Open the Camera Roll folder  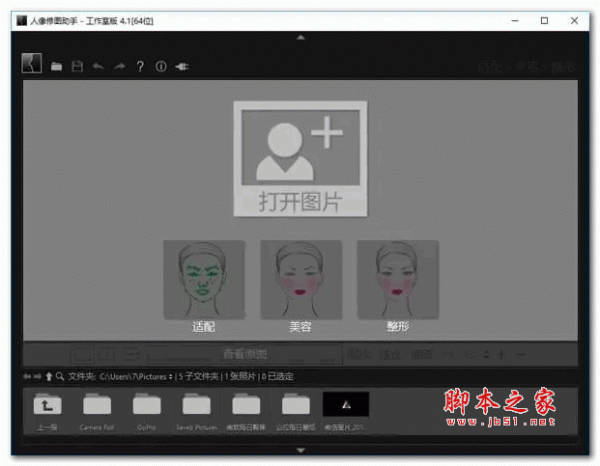[x=97, y=409]
